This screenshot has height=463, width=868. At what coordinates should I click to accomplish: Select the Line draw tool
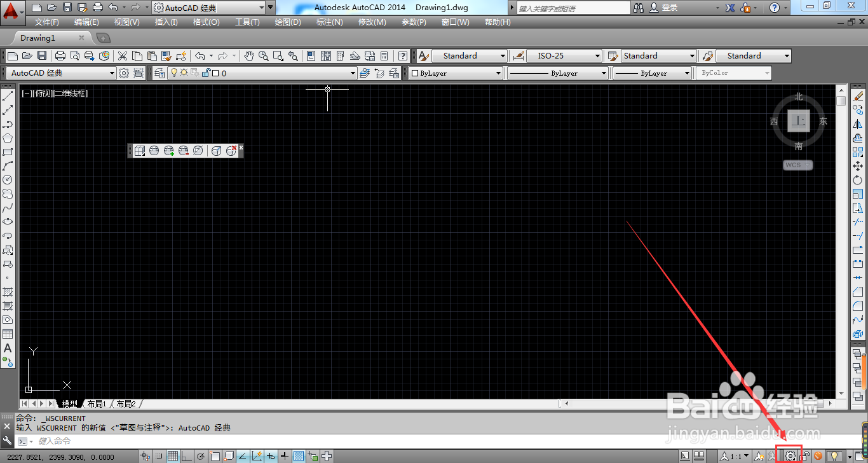click(x=8, y=97)
